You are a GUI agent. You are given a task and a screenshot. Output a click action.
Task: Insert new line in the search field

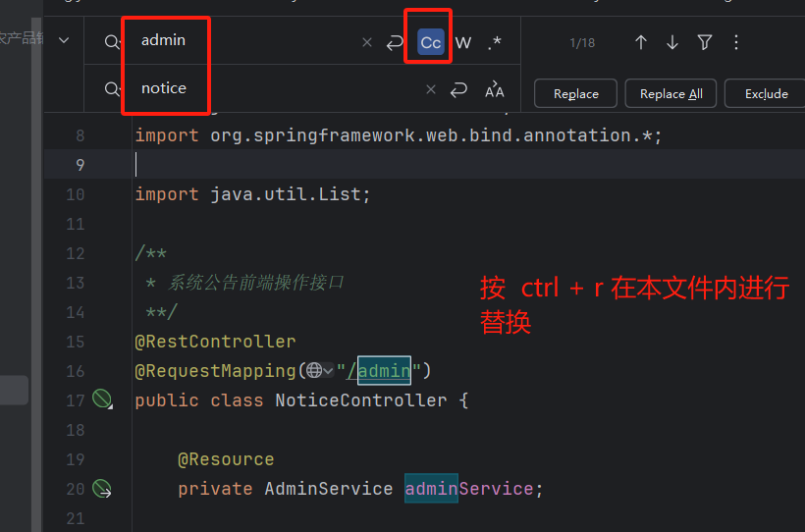[395, 42]
